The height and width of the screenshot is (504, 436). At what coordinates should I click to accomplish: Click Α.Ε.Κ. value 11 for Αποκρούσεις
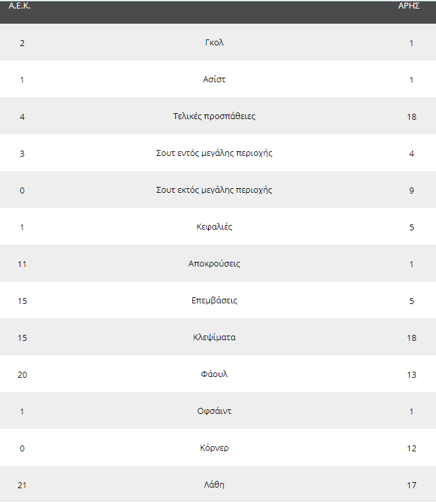[x=22, y=265]
